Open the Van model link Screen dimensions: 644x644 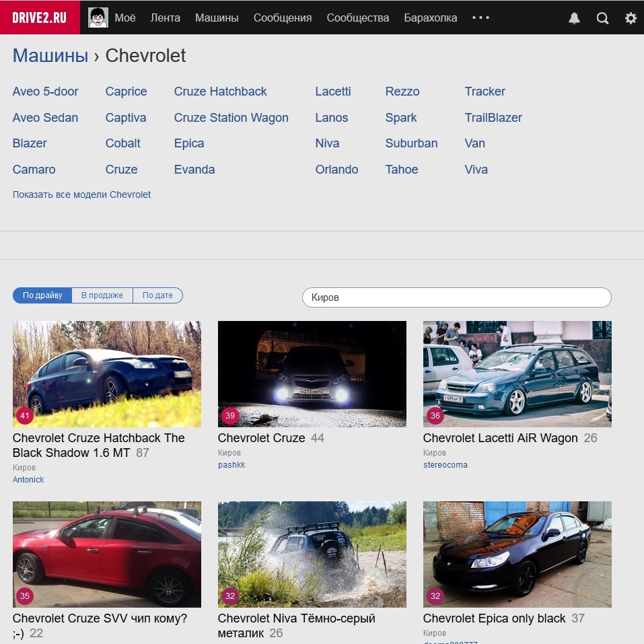[x=475, y=143]
